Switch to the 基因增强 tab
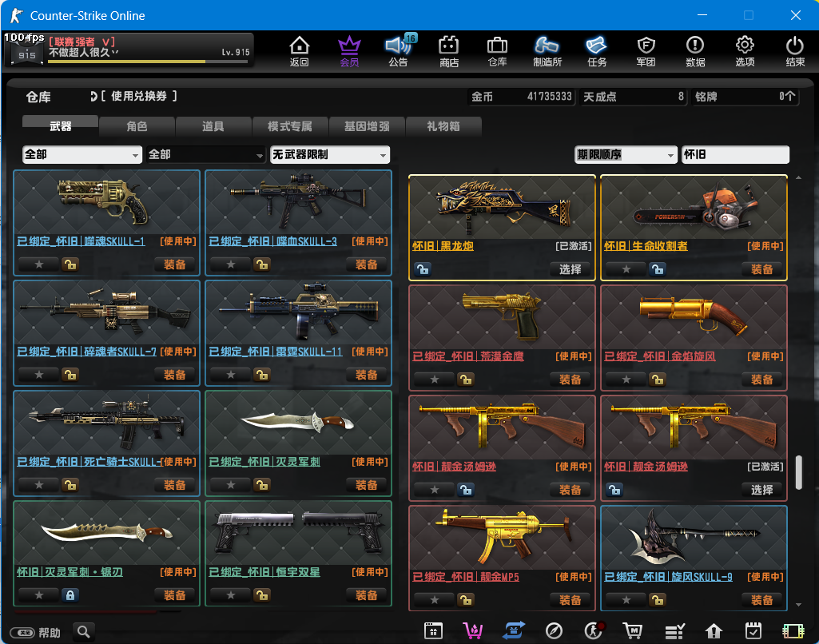819x644 pixels. pyautogui.click(x=367, y=126)
